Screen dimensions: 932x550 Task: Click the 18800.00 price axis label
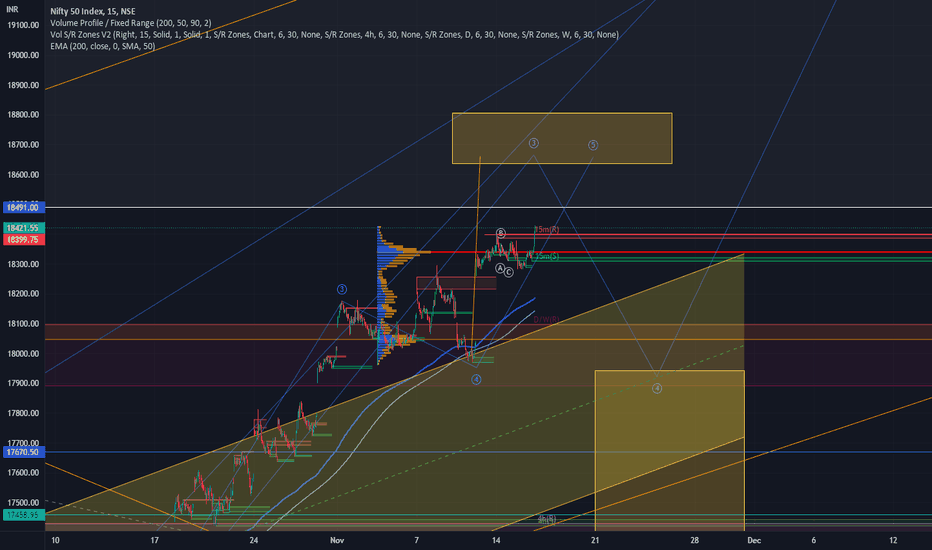(x=23, y=115)
